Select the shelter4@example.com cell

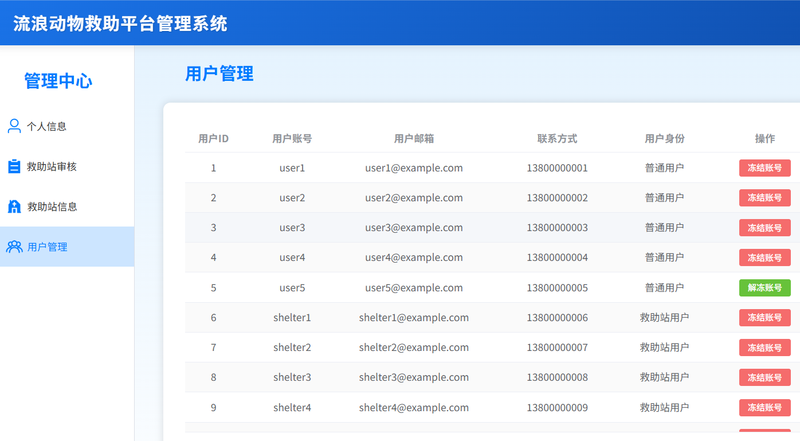click(x=414, y=407)
